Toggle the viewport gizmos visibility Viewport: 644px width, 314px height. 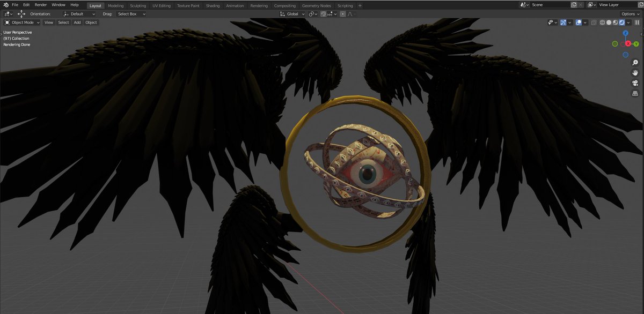563,23
